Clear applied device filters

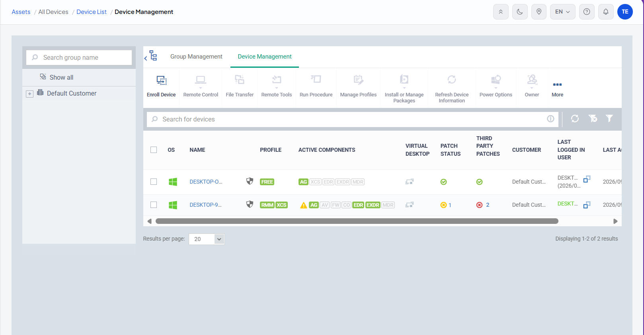click(593, 119)
